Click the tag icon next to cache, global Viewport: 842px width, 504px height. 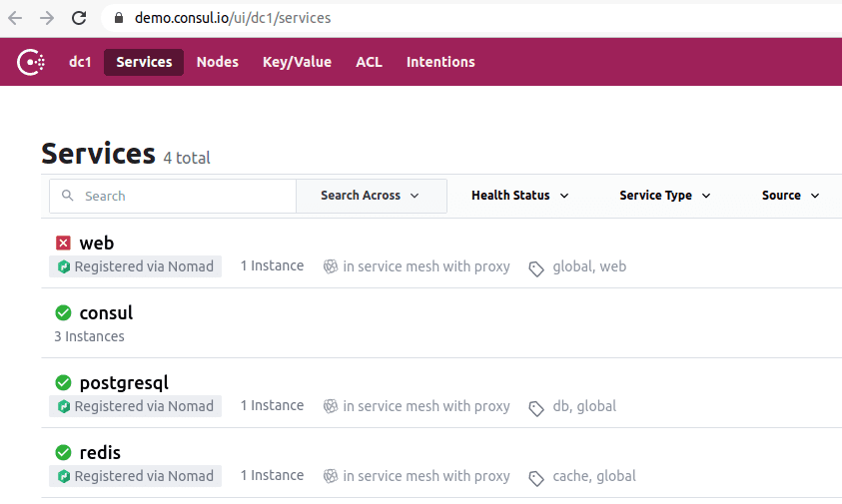[536, 478]
